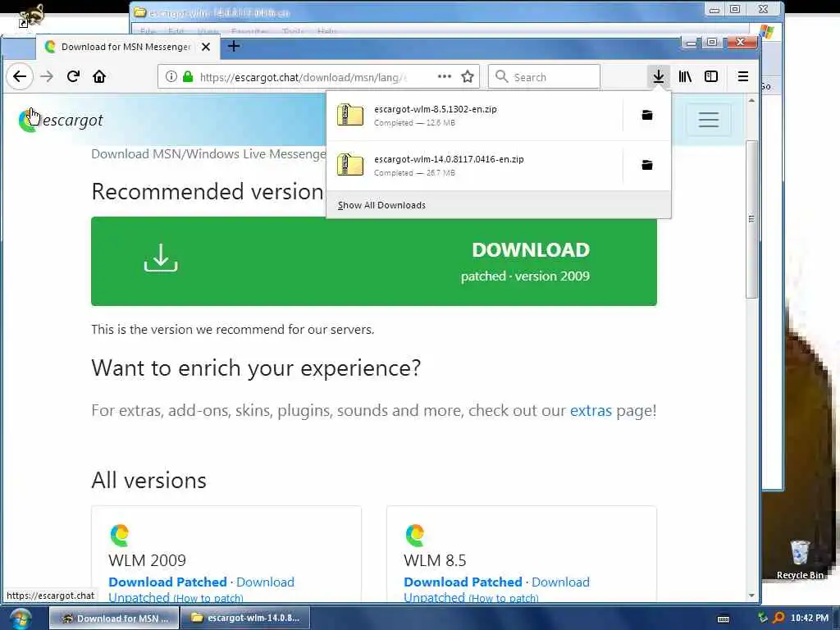Open the escargot-wlm-14.0.8117.0416-en.zip download
This screenshot has height=630, width=840.
474,166
